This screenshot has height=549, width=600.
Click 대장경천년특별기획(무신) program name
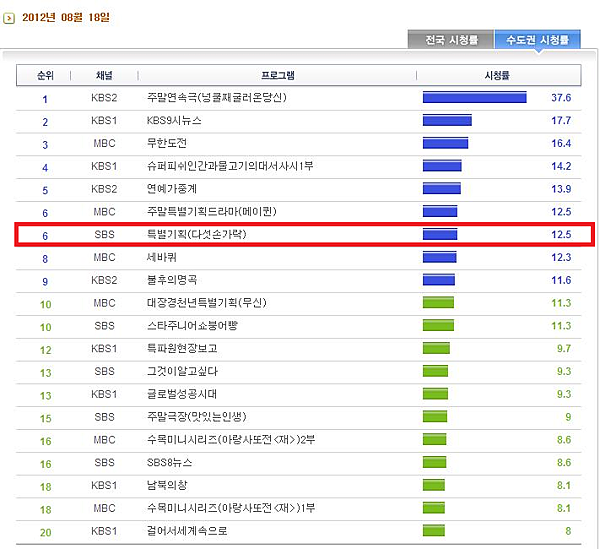click(x=207, y=303)
